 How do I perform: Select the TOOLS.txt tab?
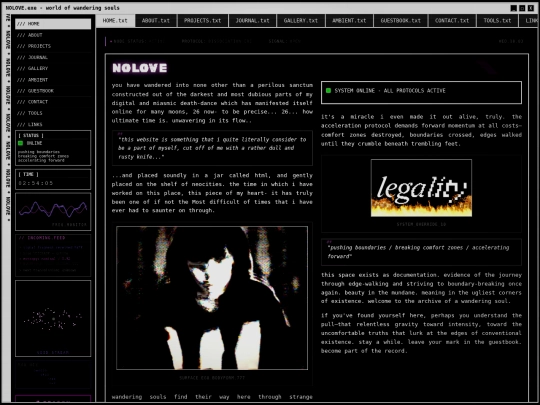497,21
